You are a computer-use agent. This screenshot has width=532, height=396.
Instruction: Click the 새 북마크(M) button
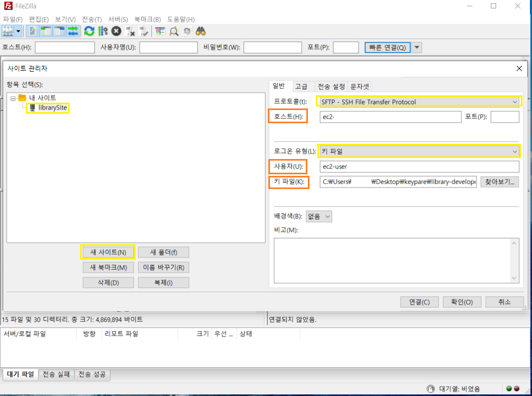(x=108, y=268)
